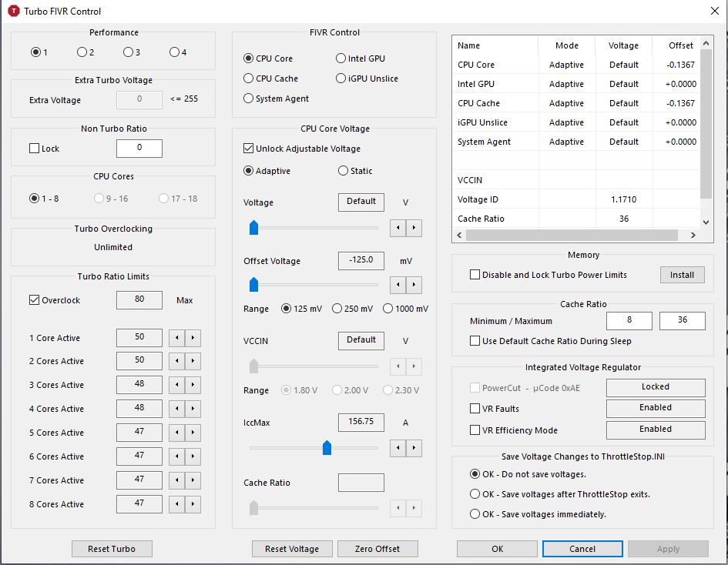Decrease the 4 Cores Active ratio

177,409
